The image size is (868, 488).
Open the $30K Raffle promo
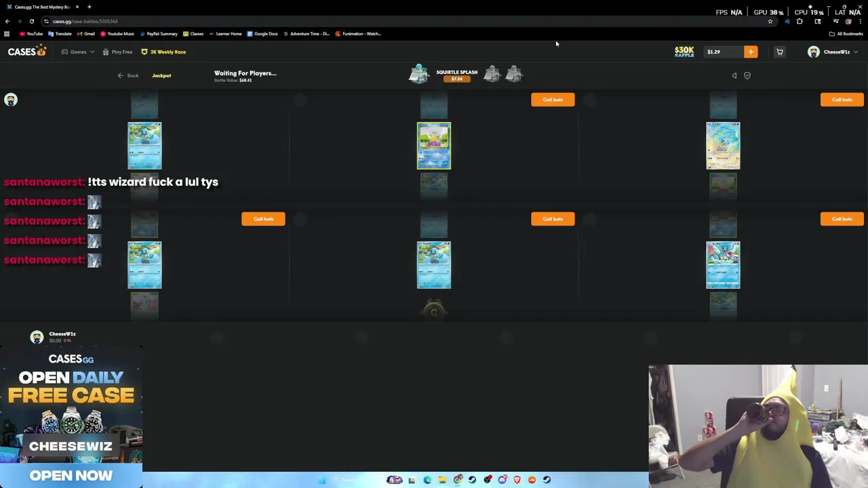[684, 52]
